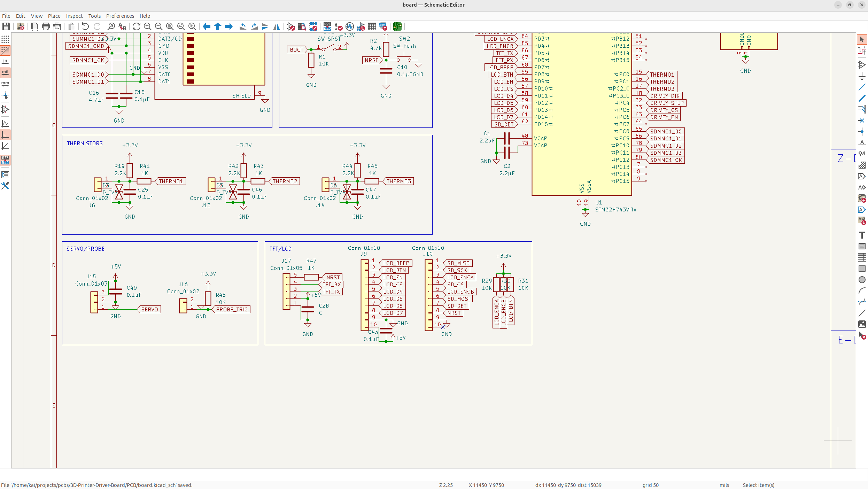This screenshot has height=489, width=868.
Task: Toggle grid dots display
Action: pos(5,39)
